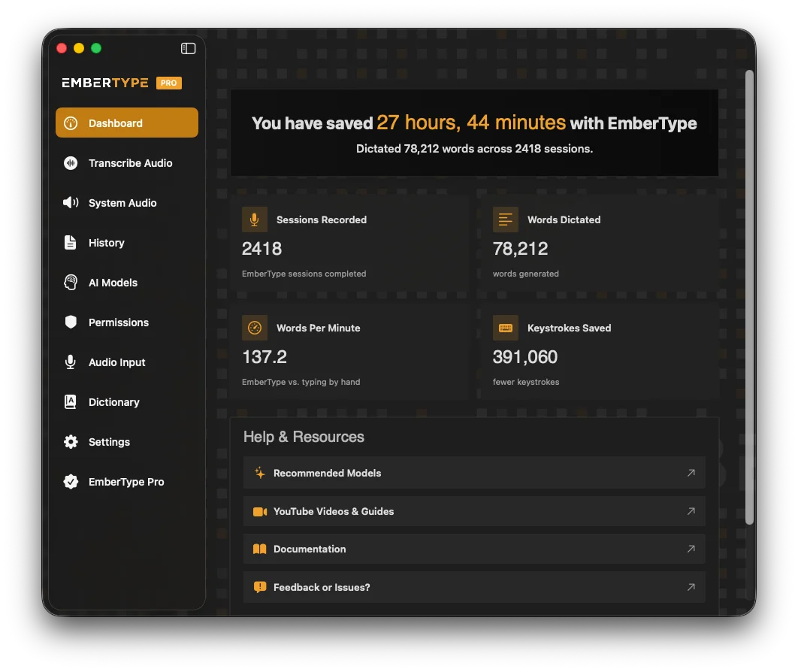Click the Words Dictated text-lines icon
This screenshot has height=672, width=798.
(x=506, y=219)
